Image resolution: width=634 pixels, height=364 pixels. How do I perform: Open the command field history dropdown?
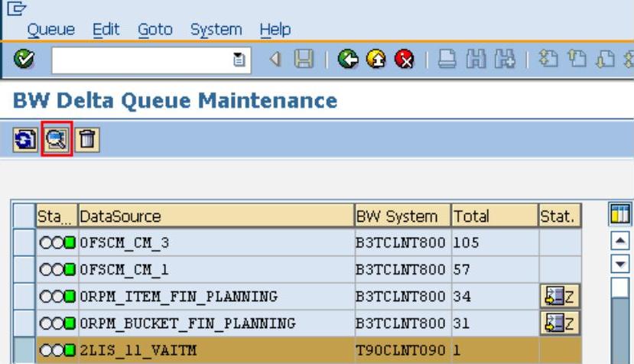point(239,60)
